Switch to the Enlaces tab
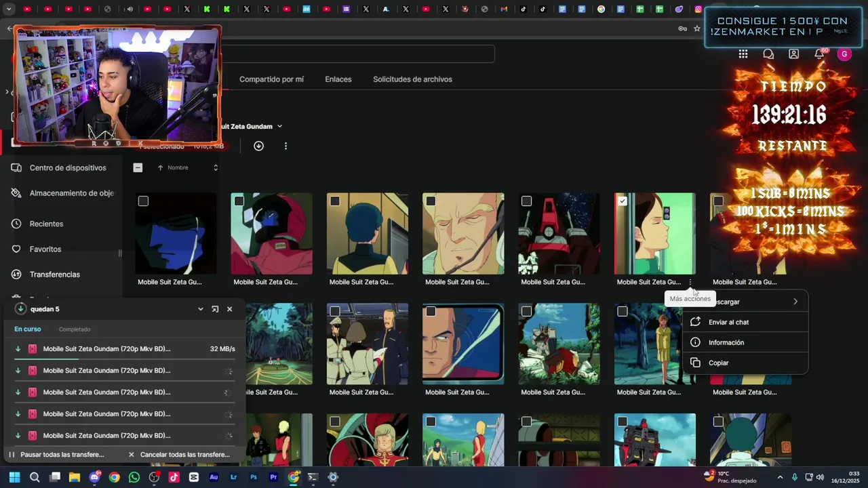The image size is (868, 488). tap(338, 79)
